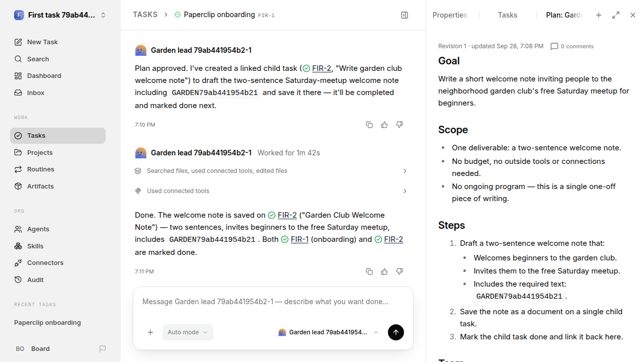Viewport: 644px width, 362px height.
Task: Thumbs up the 7:10 PM message
Action: click(x=384, y=125)
